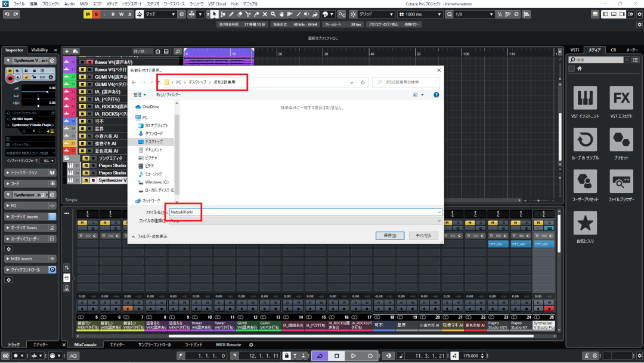Open address bar history dropdown arrow
This screenshot has width=644, height=363.
(352, 82)
